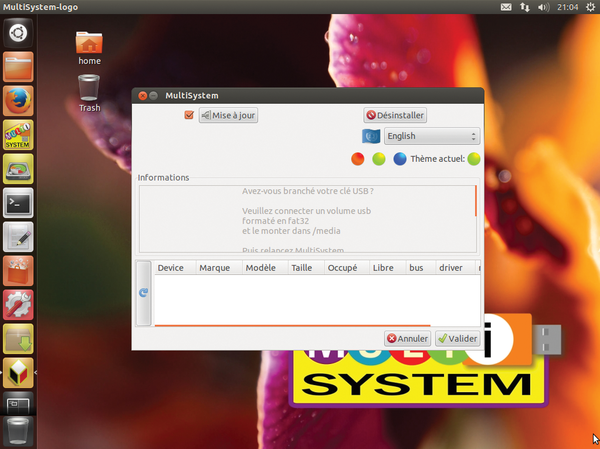Click the Annuler button

click(x=407, y=339)
